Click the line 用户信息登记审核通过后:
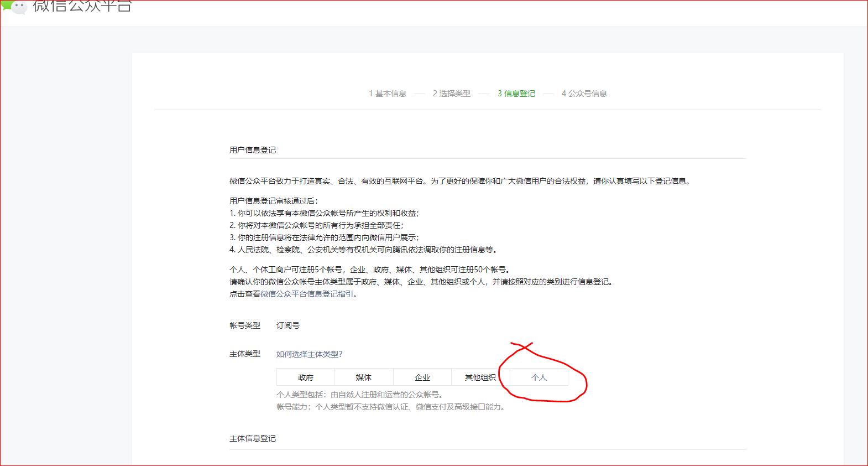The image size is (868, 466). [x=274, y=201]
